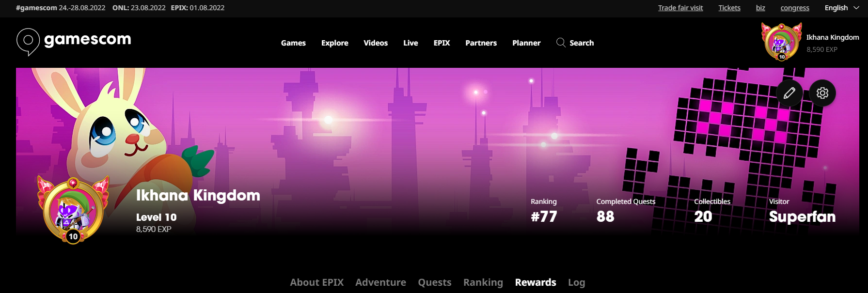The image size is (868, 293).
Task: Click the header Ikhana Kingdom username
Action: 833,37
